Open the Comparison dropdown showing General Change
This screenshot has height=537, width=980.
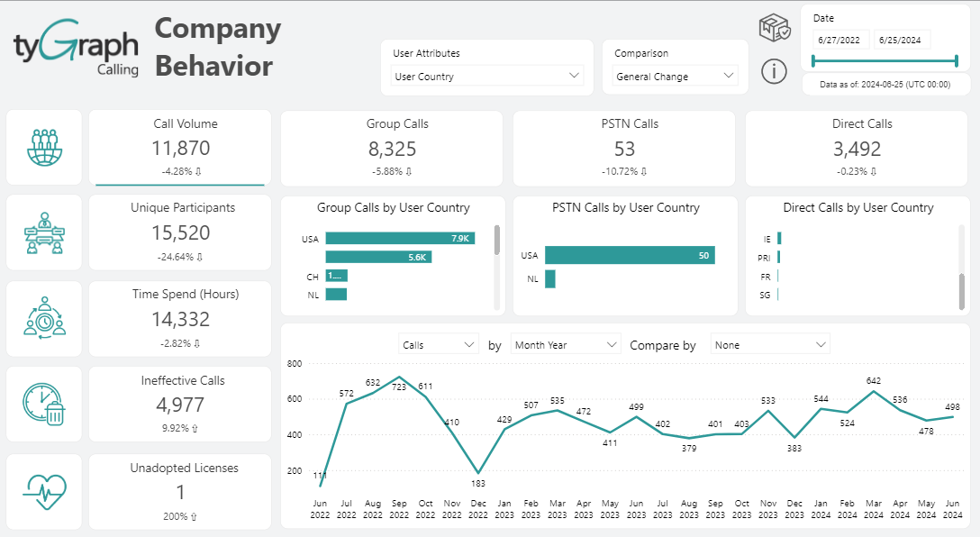tap(674, 76)
